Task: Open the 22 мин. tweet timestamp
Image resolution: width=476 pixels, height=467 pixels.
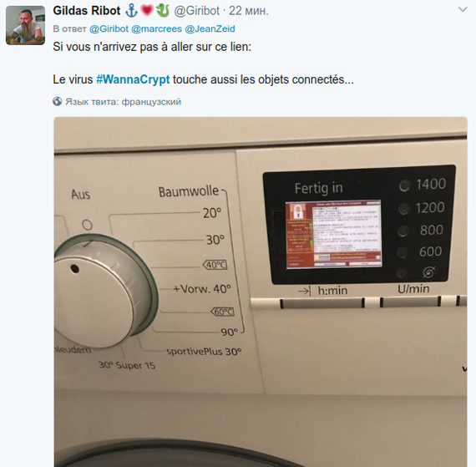Action: point(249,11)
